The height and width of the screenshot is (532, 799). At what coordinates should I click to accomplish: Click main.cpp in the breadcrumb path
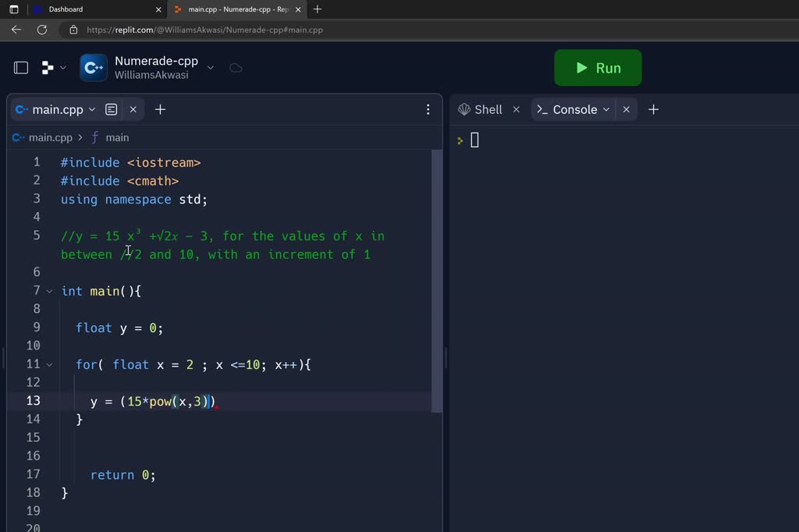pos(50,137)
